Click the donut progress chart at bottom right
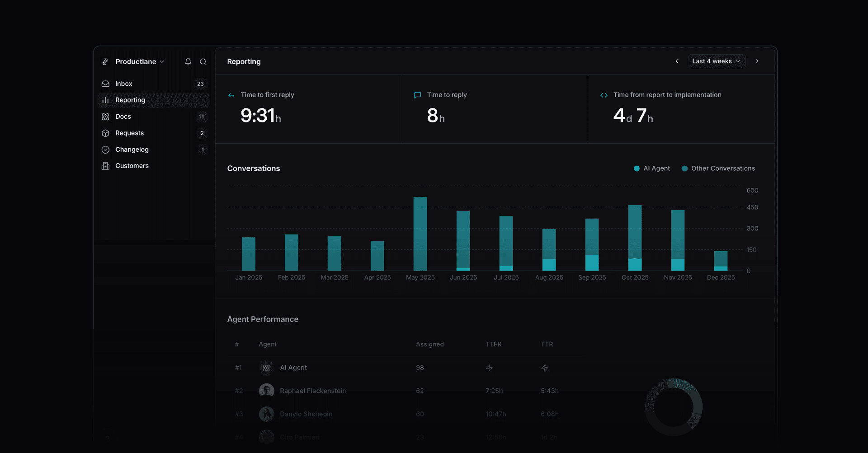The height and width of the screenshot is (453, 868). (x=673, y=407)
